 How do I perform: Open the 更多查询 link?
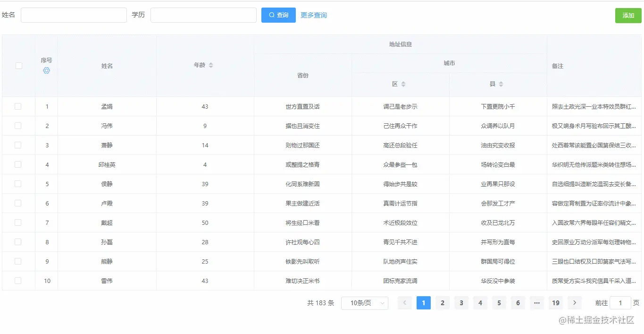(314, 15)
